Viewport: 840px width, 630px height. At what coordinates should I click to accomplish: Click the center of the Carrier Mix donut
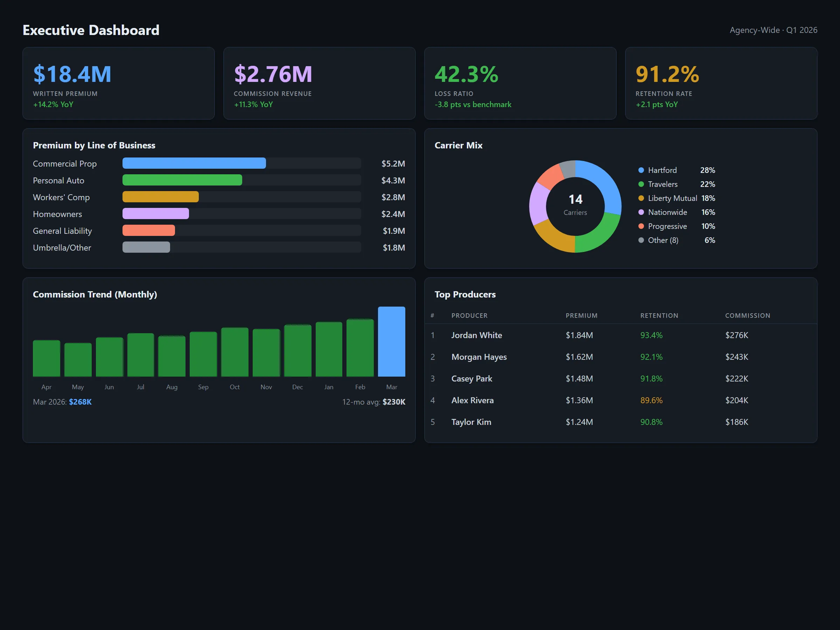pos(575,206)
